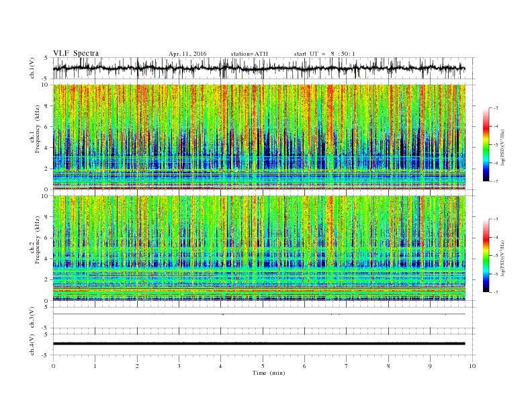Click the ch.1 color scale bar

point(486,144)
